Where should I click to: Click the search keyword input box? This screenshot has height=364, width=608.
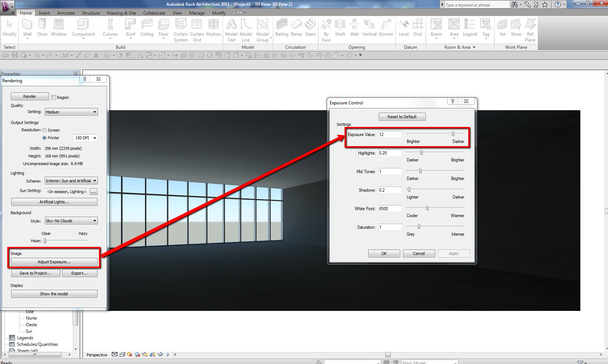pos(477,5)
